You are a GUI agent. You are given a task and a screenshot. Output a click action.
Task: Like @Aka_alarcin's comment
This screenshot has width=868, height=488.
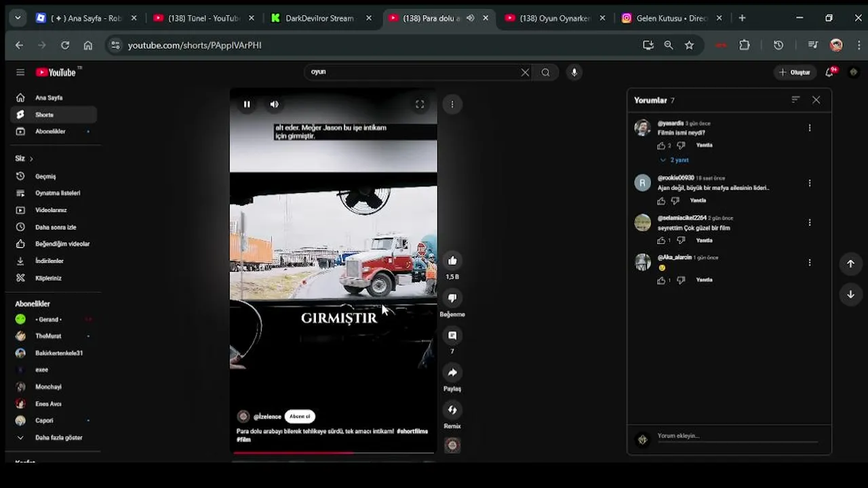pyautogui.click(x=661, y=280)
